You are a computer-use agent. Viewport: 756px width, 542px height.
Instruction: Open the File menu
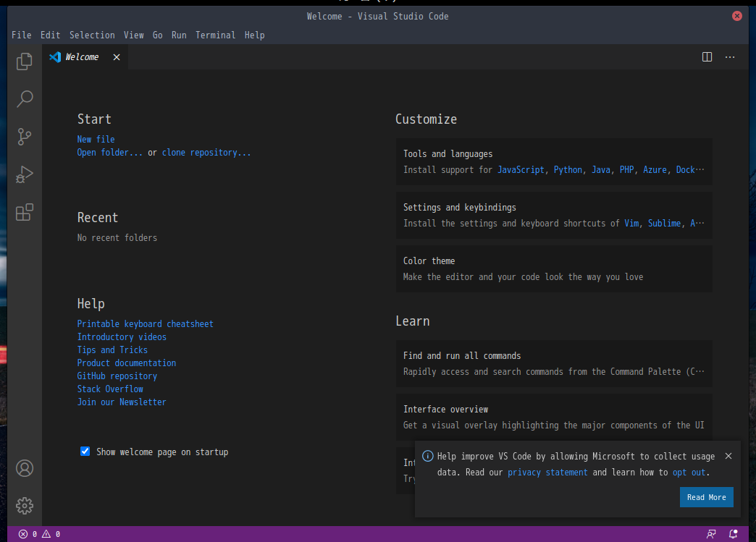(x=21, y=35)
